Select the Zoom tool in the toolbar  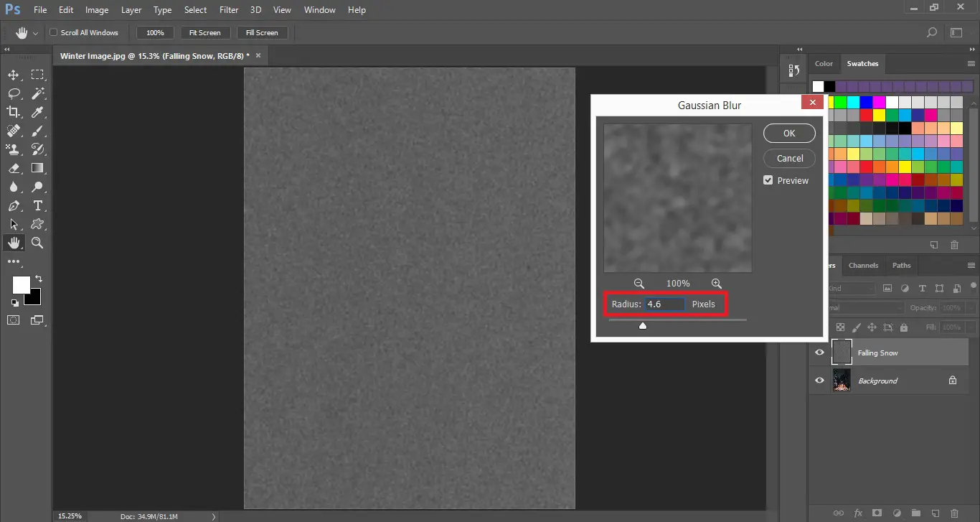(37, 243)
